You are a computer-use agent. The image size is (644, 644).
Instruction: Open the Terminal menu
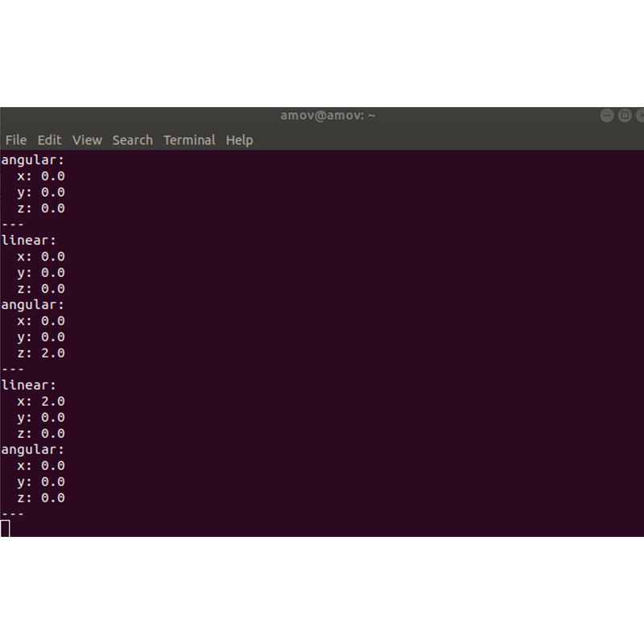(189, 140)
